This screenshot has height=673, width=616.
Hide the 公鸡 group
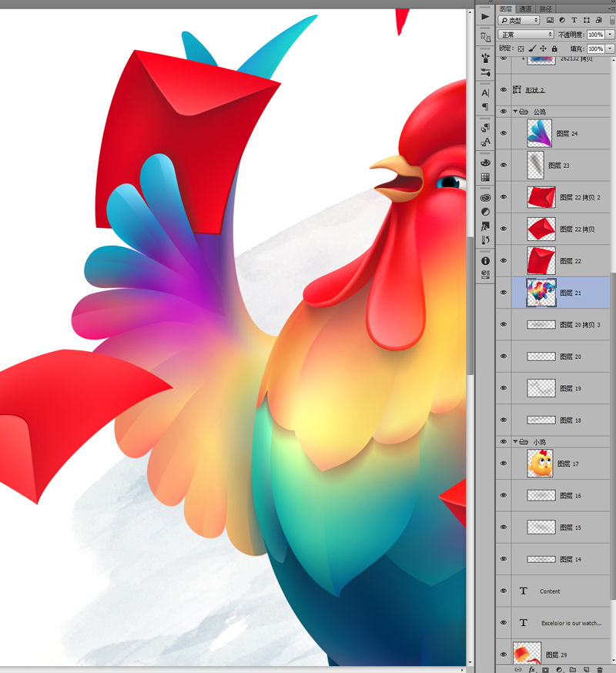(x=504, y=112)
